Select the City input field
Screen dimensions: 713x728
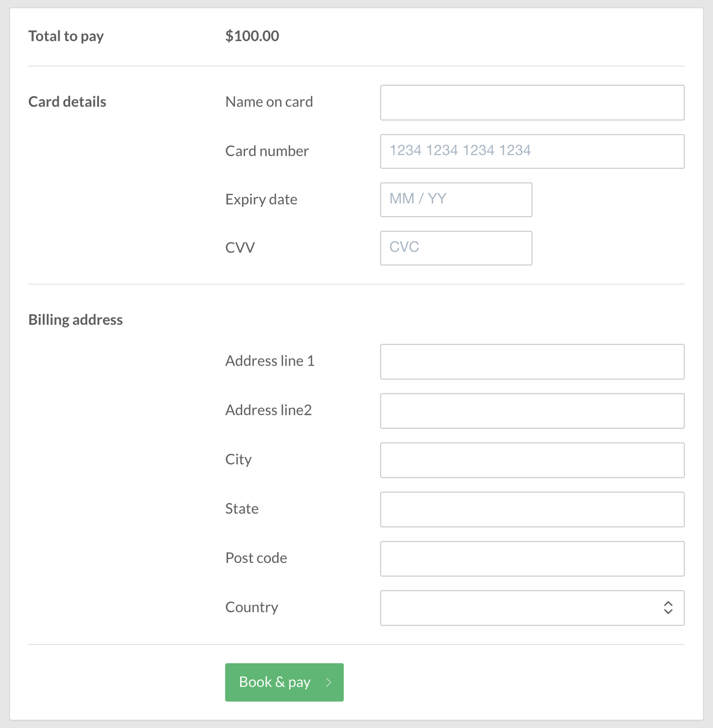pos(532,460)
